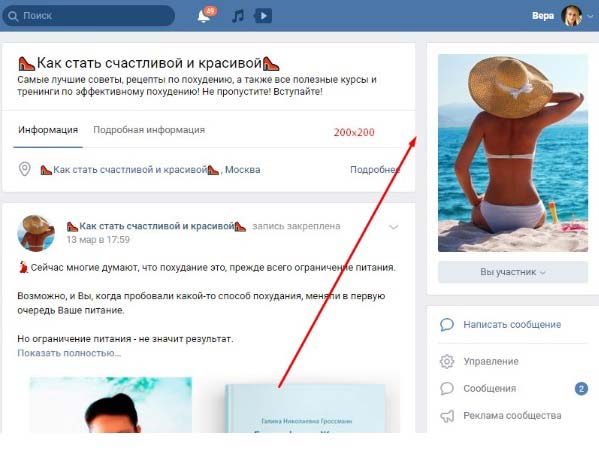Screen dimensions: 599x454
Task: Click the Реклама сообщества megaphone icon
Action: (447, 416)
